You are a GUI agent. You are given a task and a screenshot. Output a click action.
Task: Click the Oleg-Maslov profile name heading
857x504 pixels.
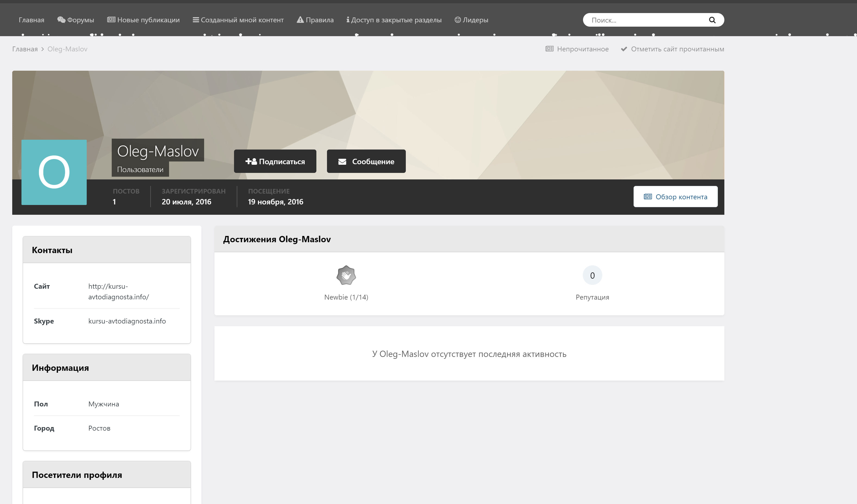pyautogui.click(x=158, y=151)
